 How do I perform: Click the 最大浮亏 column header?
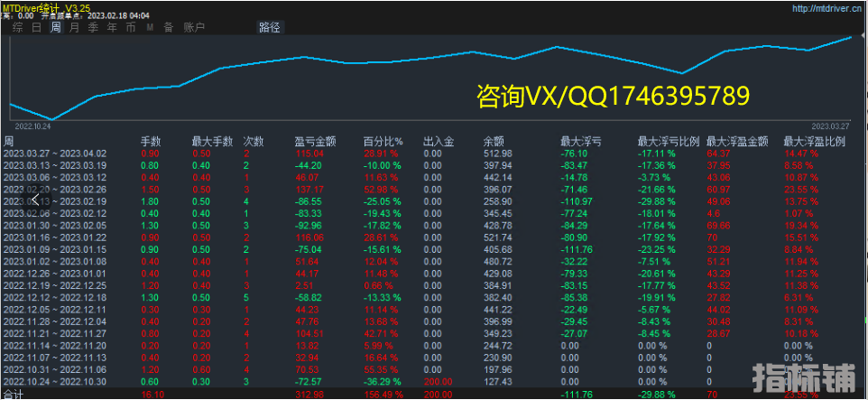point(581,142)
